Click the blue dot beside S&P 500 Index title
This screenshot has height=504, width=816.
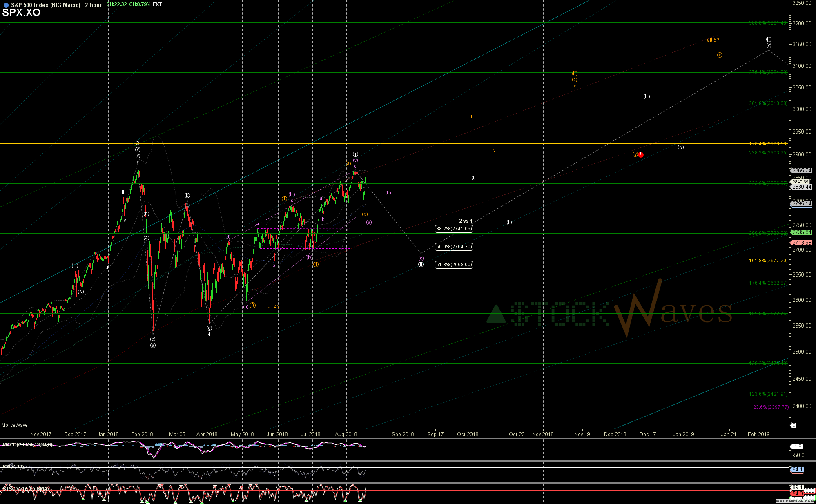[6, 5]
